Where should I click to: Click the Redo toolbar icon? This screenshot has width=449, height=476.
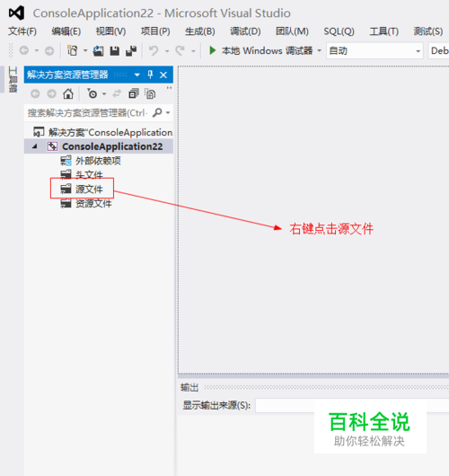[x=180, y=50]
